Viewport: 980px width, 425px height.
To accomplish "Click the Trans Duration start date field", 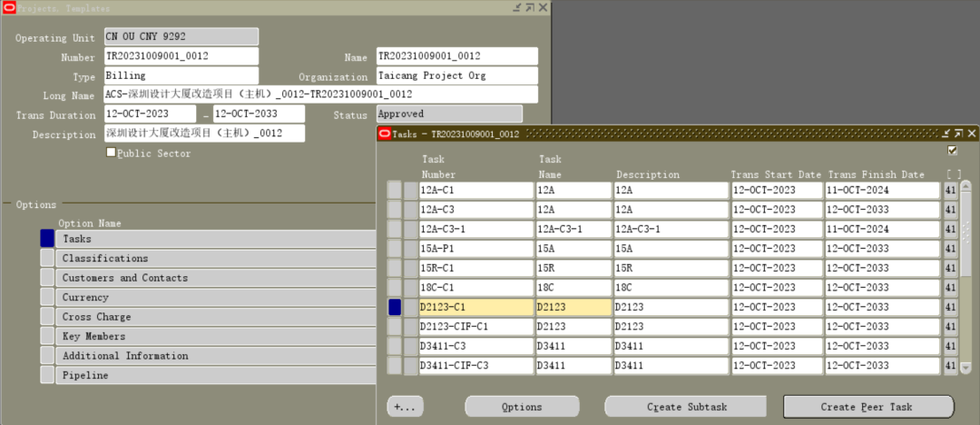I will [x=150, y=114].
